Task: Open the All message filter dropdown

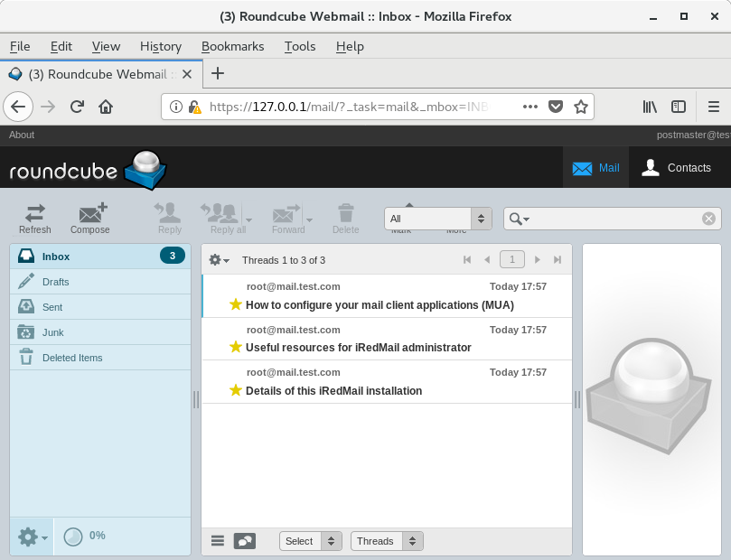Action: (437, 218)
